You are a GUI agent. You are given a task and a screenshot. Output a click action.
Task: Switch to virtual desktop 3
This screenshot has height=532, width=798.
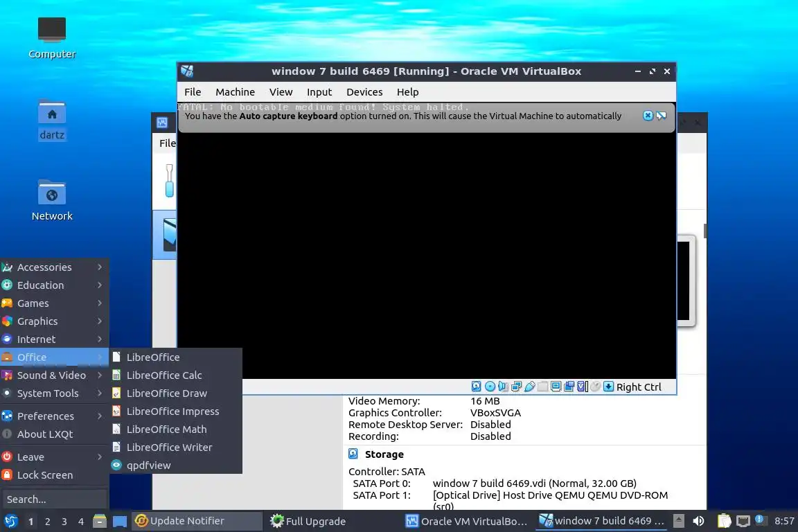tap(64, 522)
